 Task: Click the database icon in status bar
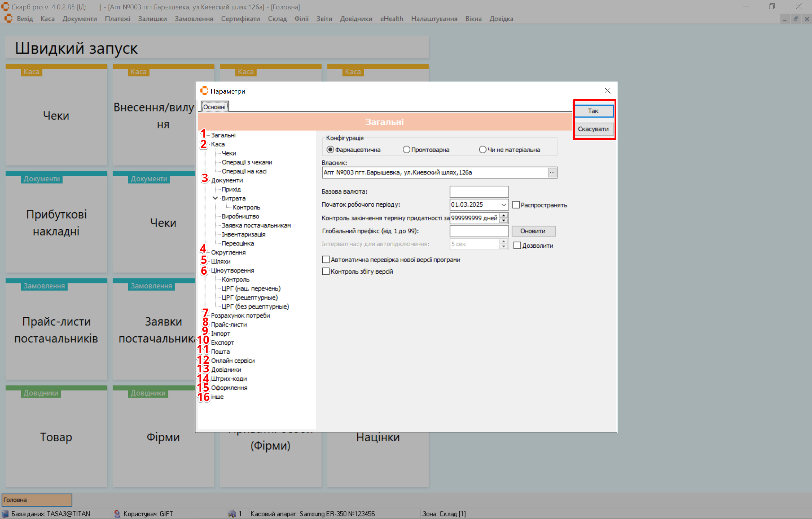pyautogui.click(x=5, y=513)
